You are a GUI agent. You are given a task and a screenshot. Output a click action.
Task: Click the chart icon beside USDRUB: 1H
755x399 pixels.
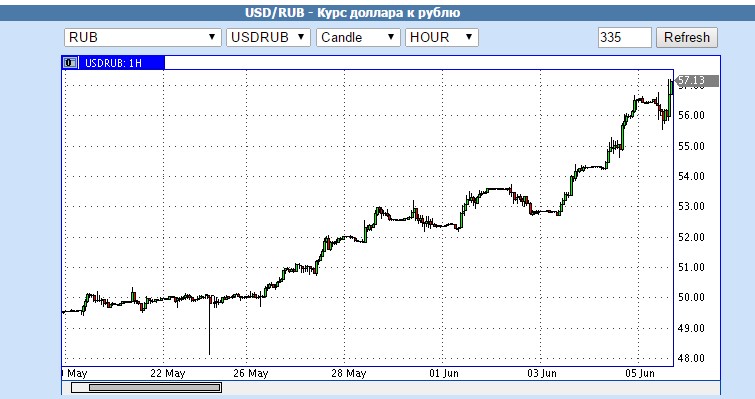[70, 63]
